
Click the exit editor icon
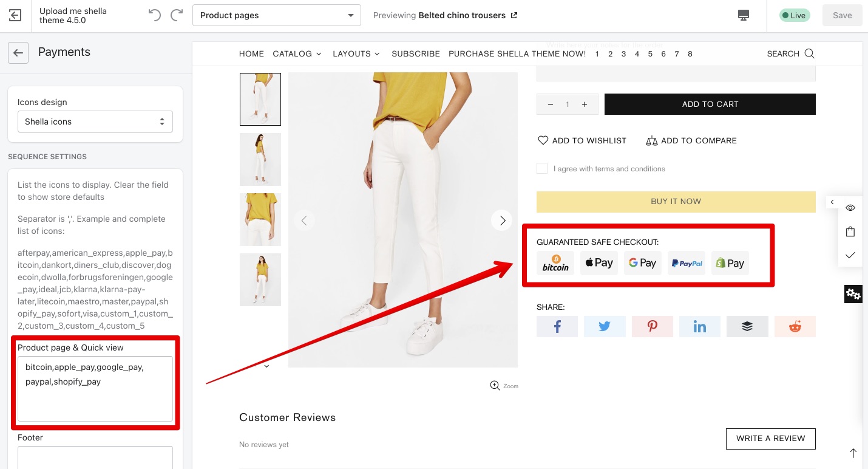15,16
